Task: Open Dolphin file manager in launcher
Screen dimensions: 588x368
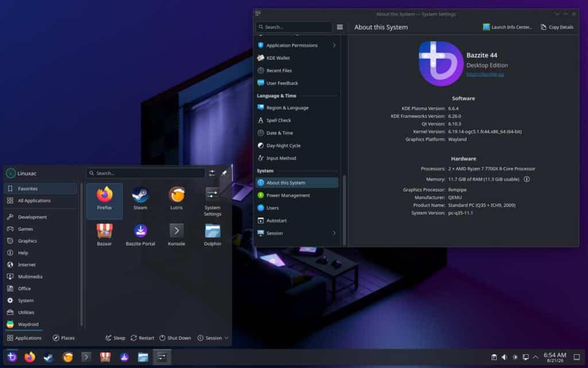Action: [212, 235]
